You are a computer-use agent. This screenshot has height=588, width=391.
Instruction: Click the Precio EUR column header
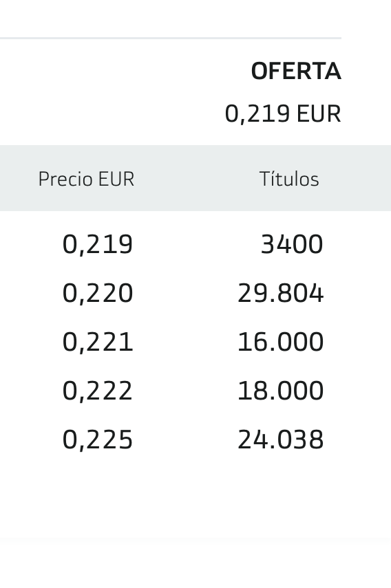pos(86,179)
